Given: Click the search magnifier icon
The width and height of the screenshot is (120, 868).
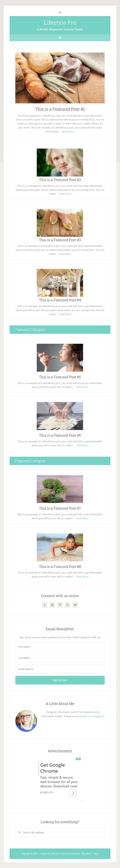Looking at the screenshot, I should point(20,832).
